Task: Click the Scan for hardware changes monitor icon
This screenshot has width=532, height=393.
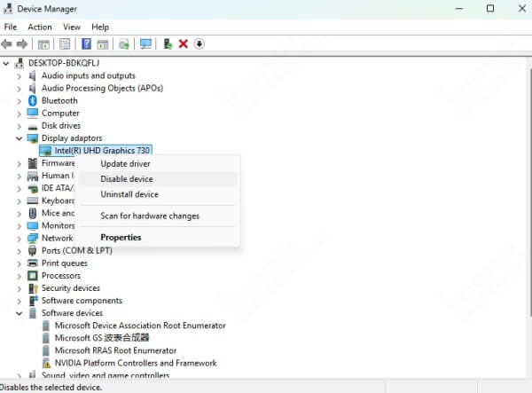Action: coord(145,43)
